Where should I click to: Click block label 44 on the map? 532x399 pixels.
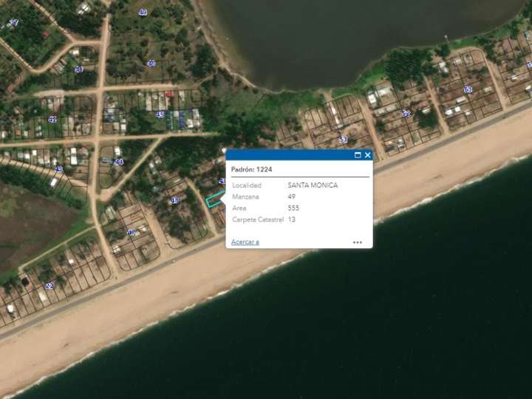click(x=119, y=162)
